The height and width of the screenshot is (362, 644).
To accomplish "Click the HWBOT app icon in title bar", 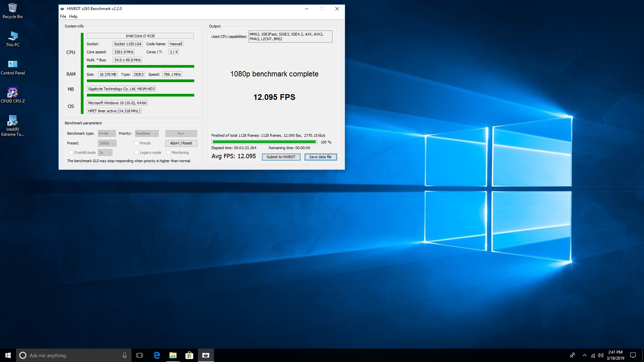I will [x=62, y=9].
